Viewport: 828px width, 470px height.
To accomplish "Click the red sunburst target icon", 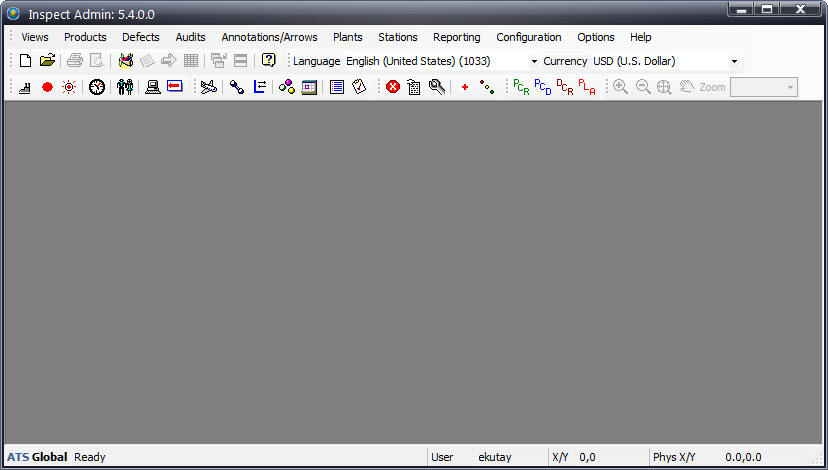I will tap(69, 87).
